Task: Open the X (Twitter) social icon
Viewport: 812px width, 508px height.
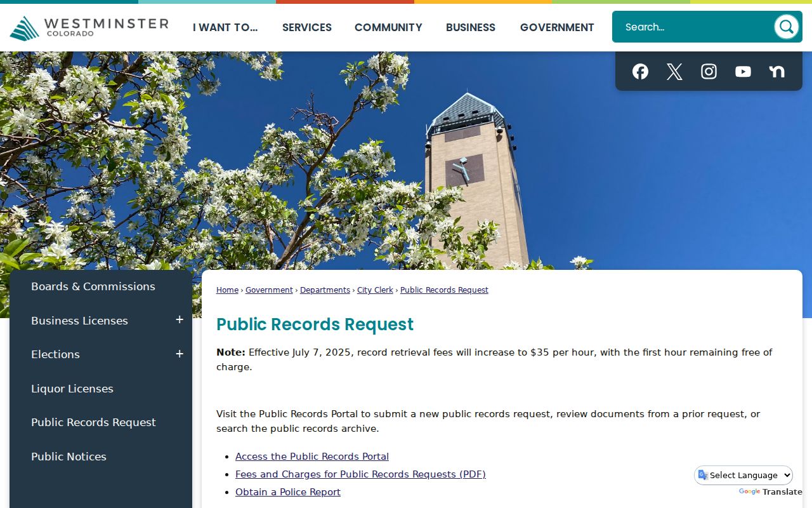Action: 674,72
